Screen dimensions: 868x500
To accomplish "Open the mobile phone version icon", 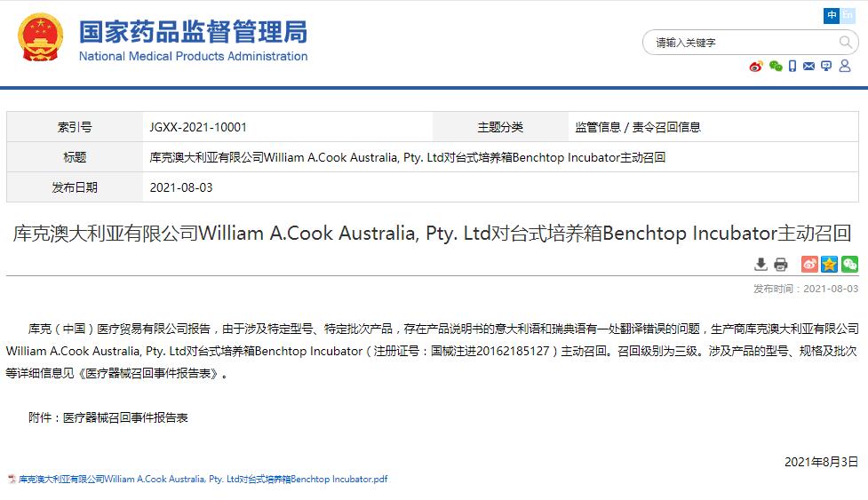I will 792,67.
